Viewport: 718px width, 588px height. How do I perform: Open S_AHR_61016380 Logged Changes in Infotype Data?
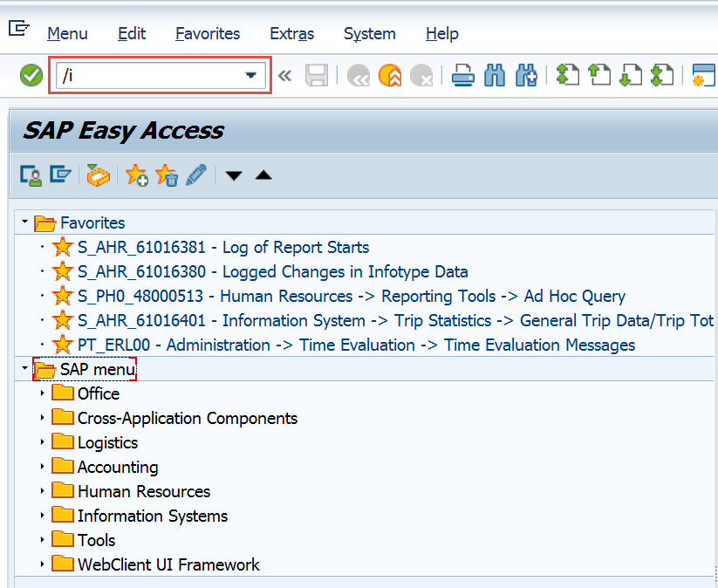[x=273, y=271]
